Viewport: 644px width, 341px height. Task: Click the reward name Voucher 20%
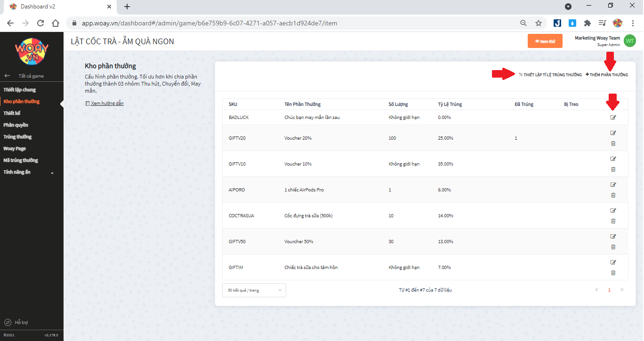point(298,138)
